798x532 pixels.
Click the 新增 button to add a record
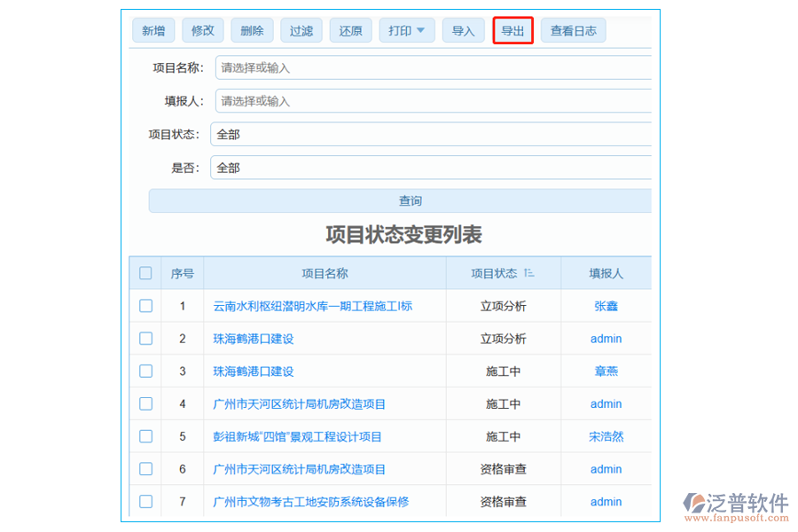(152, 29)
